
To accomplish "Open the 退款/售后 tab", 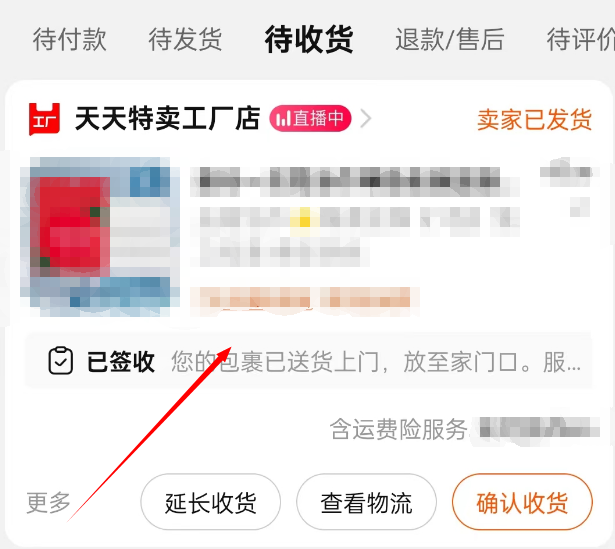I will pyautogui.click(x=449, y=39).
